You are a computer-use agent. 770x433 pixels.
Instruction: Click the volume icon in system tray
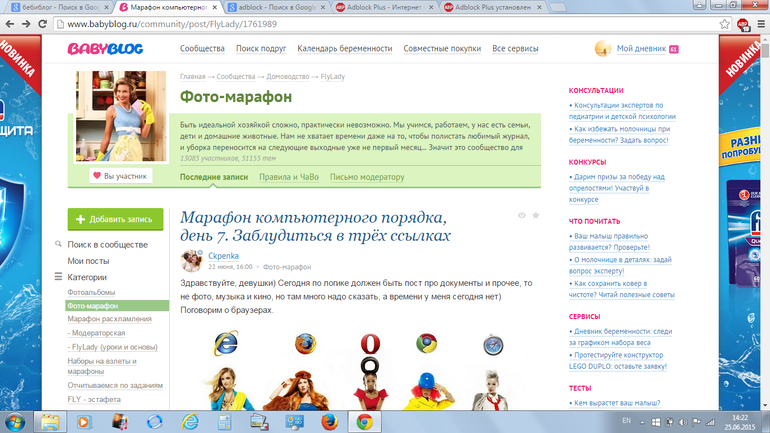click(683, 422)
